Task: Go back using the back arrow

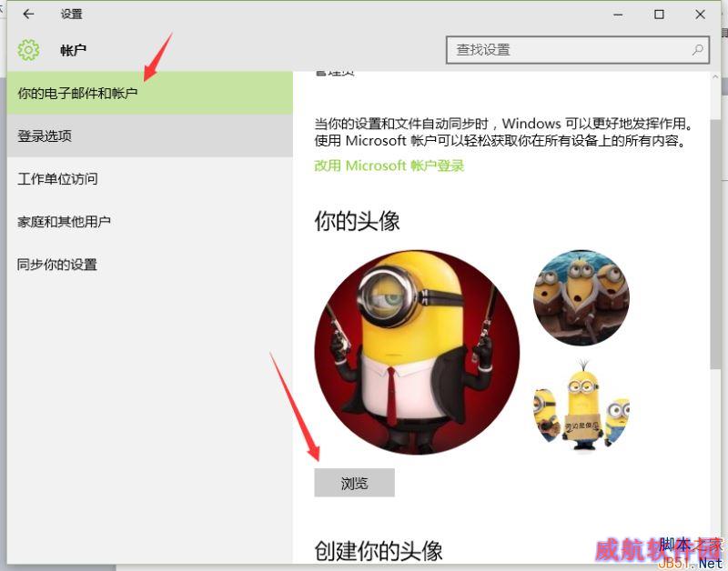Action: click(28, 14)
